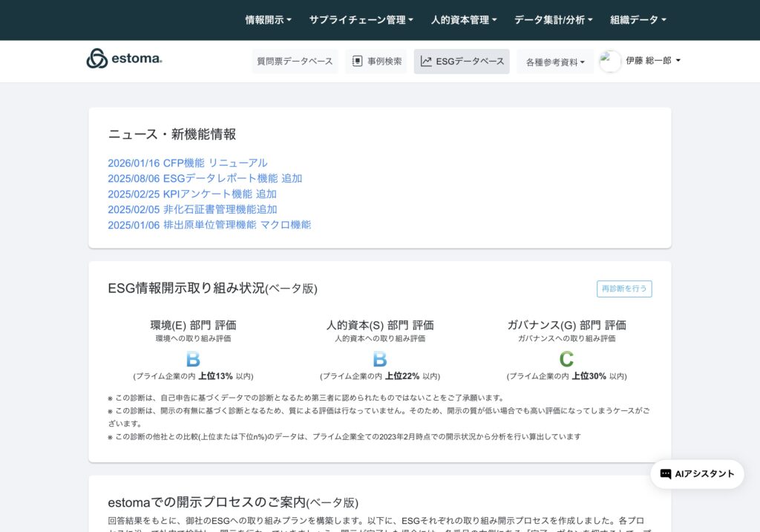Expand the 各種参考資料 dropdown
Image resolution: width=760 pixels, height=532 pixels.
point(555,62)
